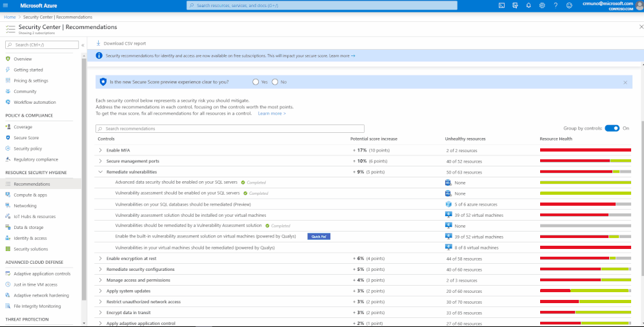Expand Restrict unauthorized network access control

pyautogui.click(x=100, y=302)
